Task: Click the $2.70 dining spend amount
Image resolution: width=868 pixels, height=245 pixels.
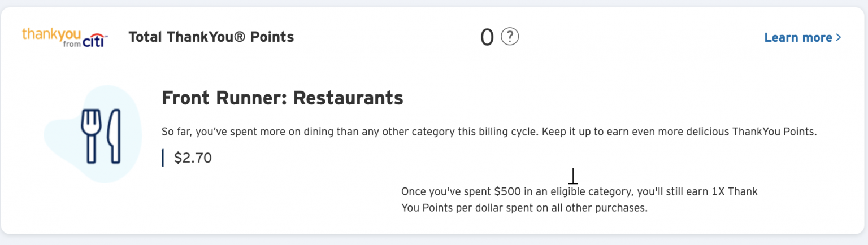Action: (193, 158)
